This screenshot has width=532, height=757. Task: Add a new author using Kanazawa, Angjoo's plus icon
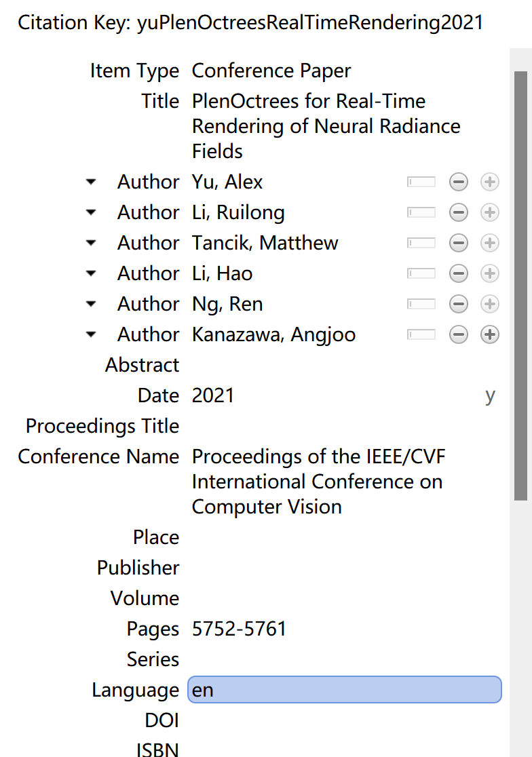click(x=489, y=334)
